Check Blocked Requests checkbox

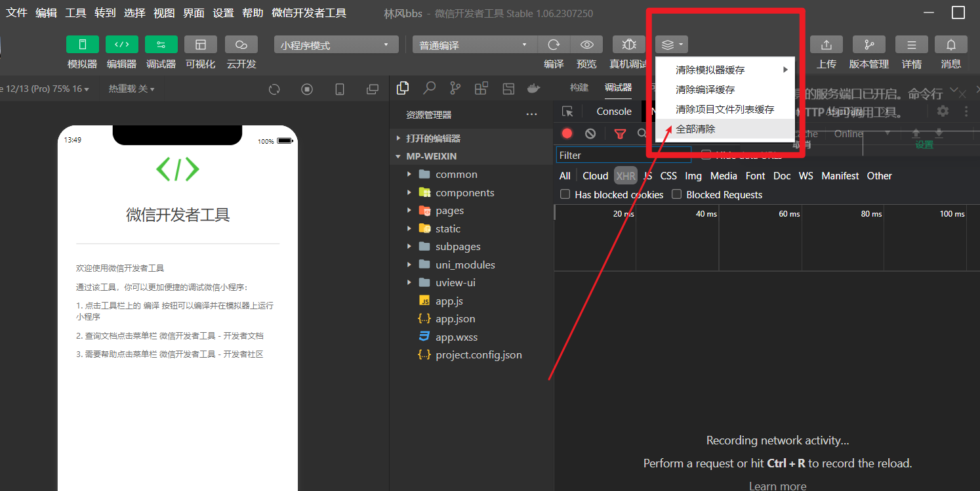tap(676, 194)
